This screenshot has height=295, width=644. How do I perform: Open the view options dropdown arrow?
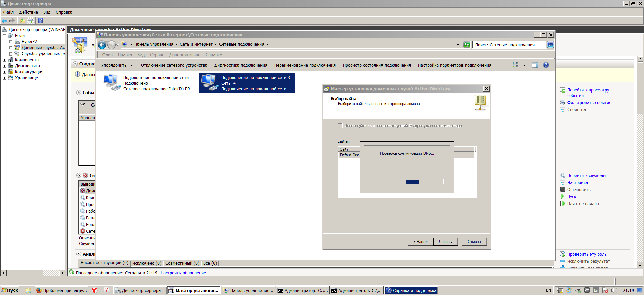[525, 65]
